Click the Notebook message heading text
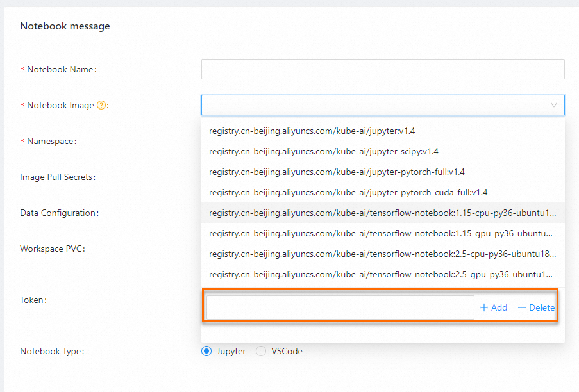The image size is (579, 392). [x=65, y=26]
